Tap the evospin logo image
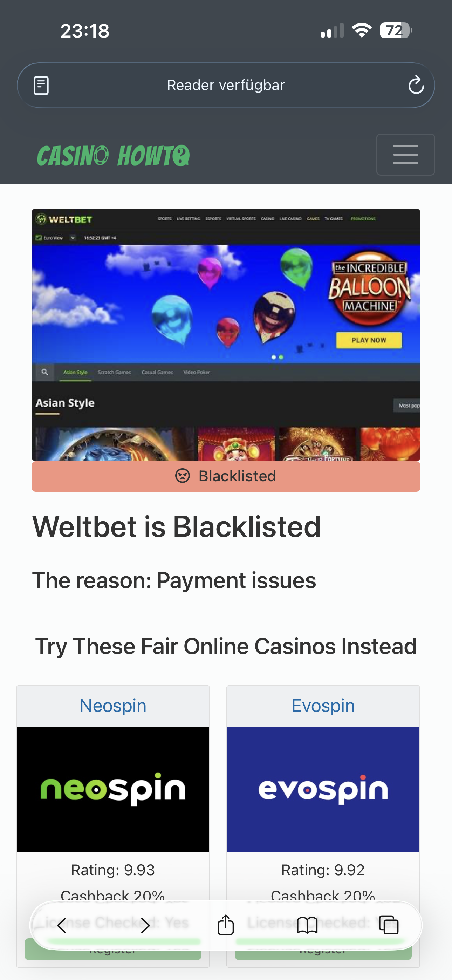The width and height of the screenshot is (452, 980). click(x=323, y=789)
